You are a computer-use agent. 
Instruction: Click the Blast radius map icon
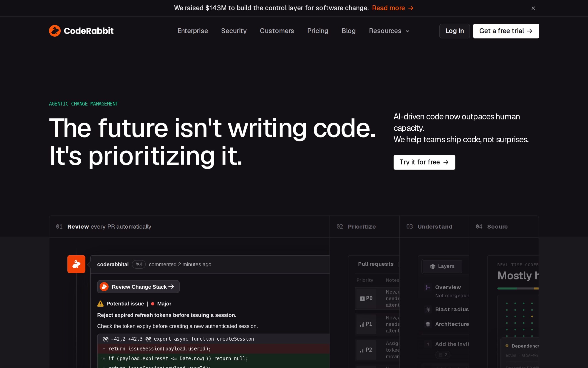(x=428, y=310)
